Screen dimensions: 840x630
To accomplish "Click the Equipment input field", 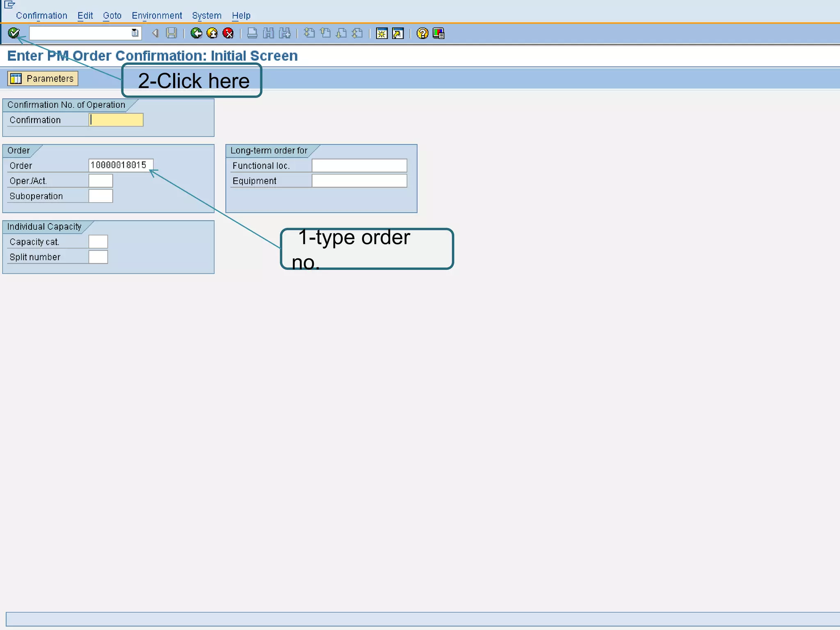I will point(359,180).
